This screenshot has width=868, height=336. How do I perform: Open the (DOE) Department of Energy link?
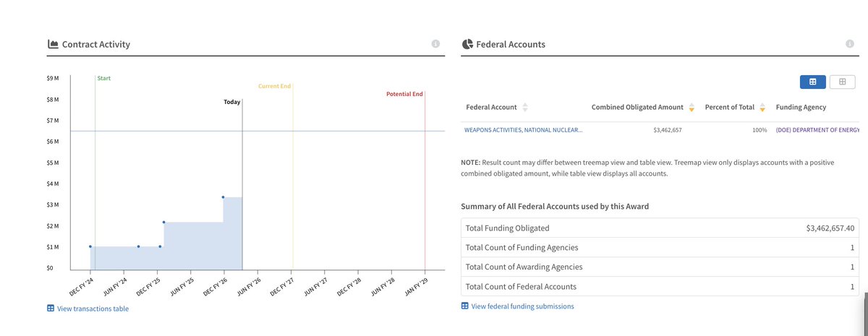[x=817, y=130]
